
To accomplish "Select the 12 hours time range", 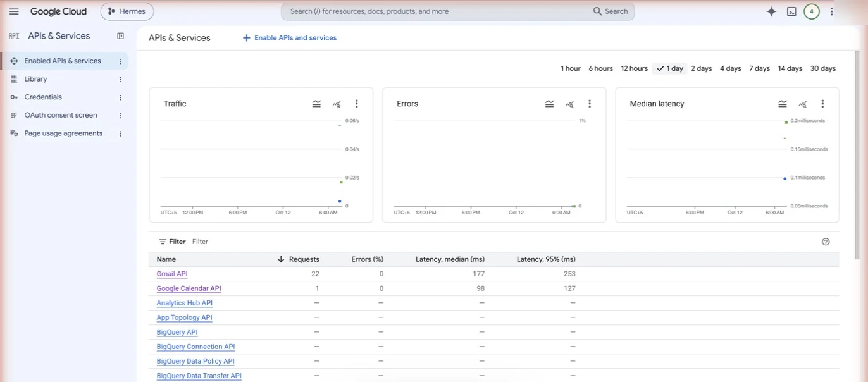I will coord(634,68).
